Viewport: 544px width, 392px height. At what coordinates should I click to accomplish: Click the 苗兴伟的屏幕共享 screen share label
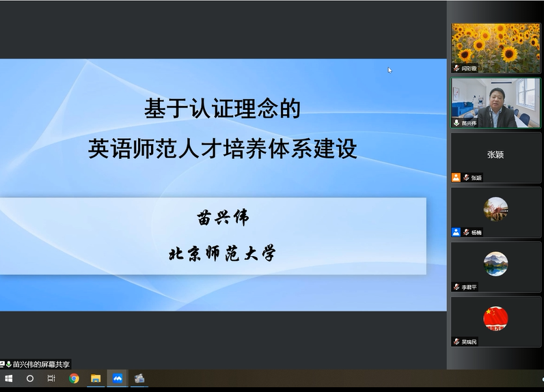pos(41,365)
